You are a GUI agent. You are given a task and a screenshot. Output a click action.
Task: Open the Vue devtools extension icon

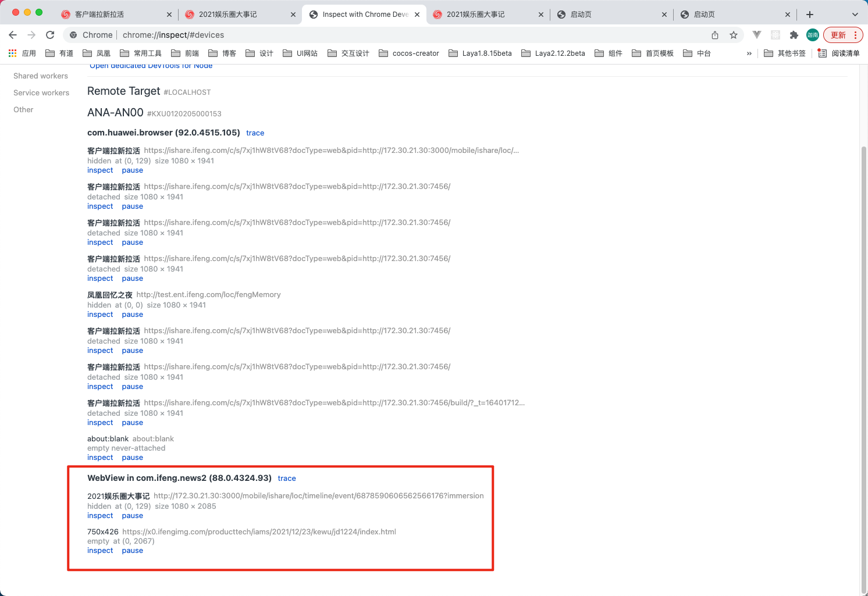757,35
